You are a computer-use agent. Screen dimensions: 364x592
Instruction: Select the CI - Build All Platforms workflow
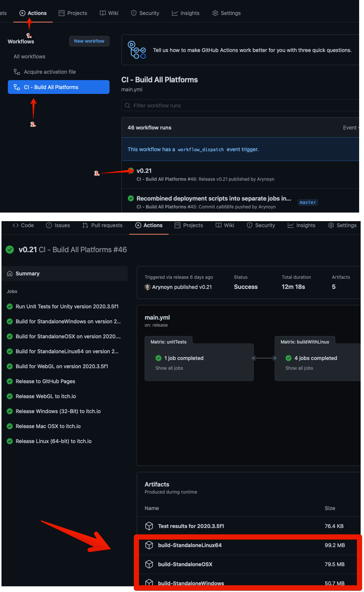pos(59,87)
